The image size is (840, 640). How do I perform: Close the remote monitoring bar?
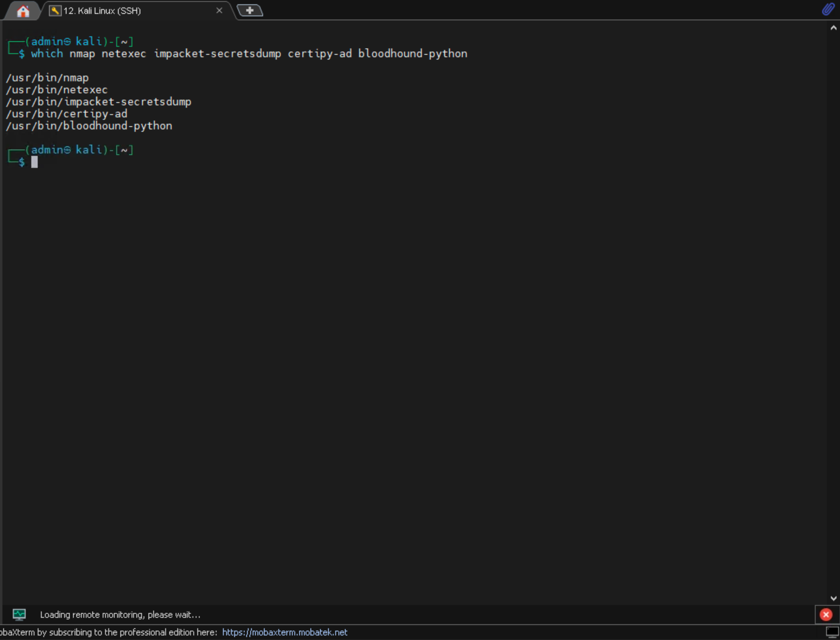(826, 615)
